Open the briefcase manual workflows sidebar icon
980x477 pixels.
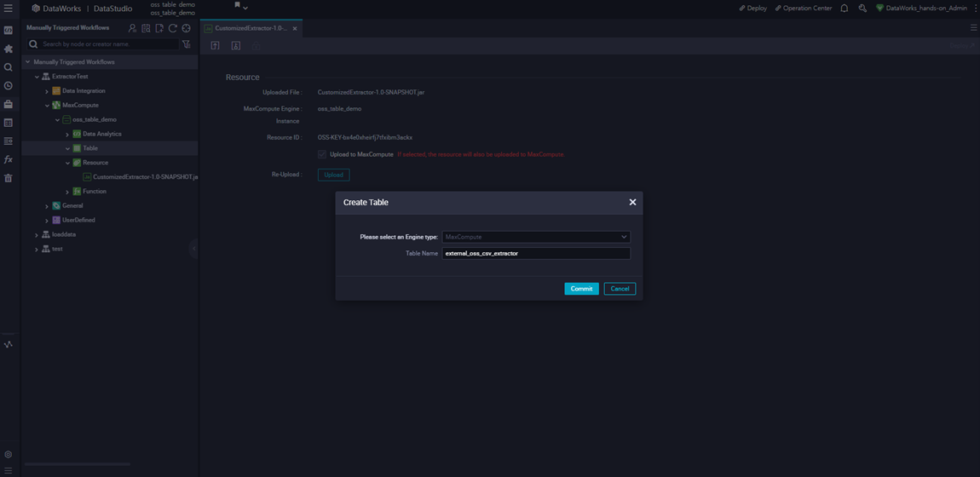(9, 104)
